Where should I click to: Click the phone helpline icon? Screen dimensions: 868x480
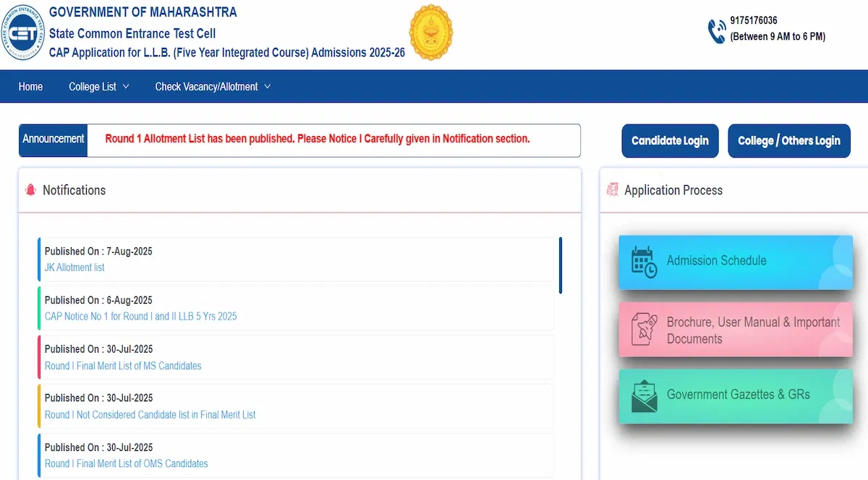716,31
